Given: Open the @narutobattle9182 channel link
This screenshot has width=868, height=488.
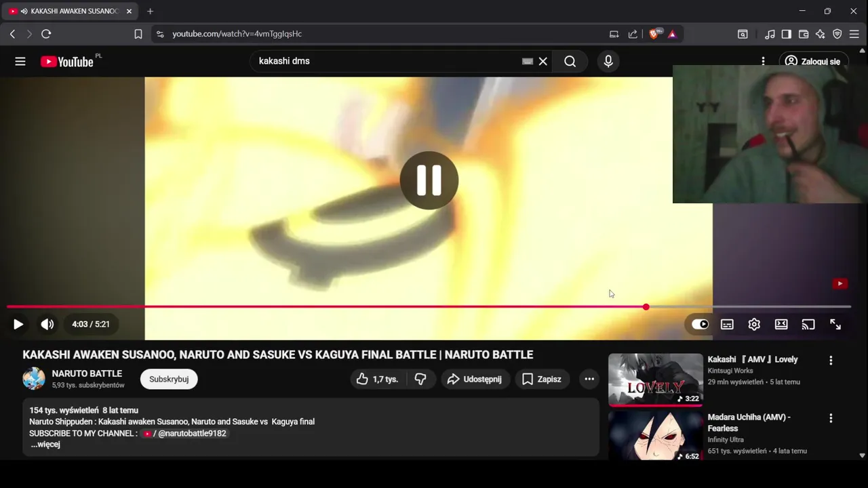Looking at the screenshot, I should pos(184,433).
